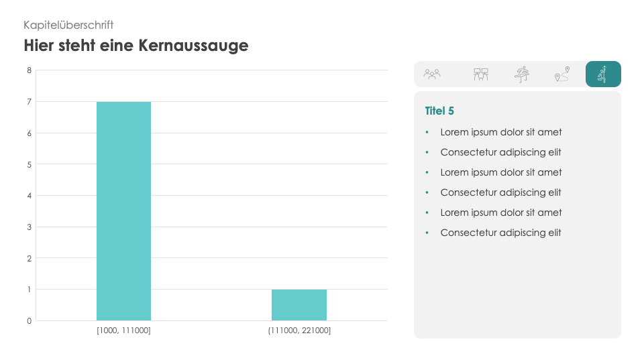This screenshot has width=644, height=362.
Task: Click the three-people group icon tab
Action: 432,74
